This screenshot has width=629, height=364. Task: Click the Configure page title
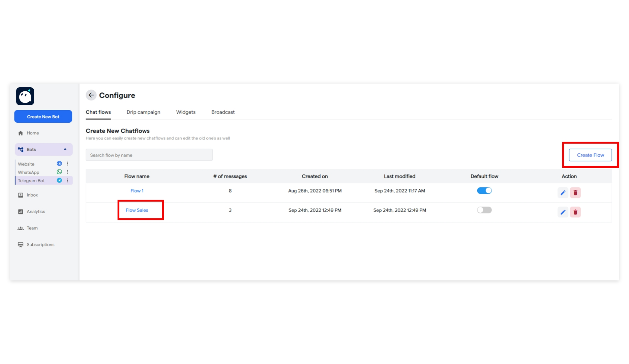click(117, 95)
